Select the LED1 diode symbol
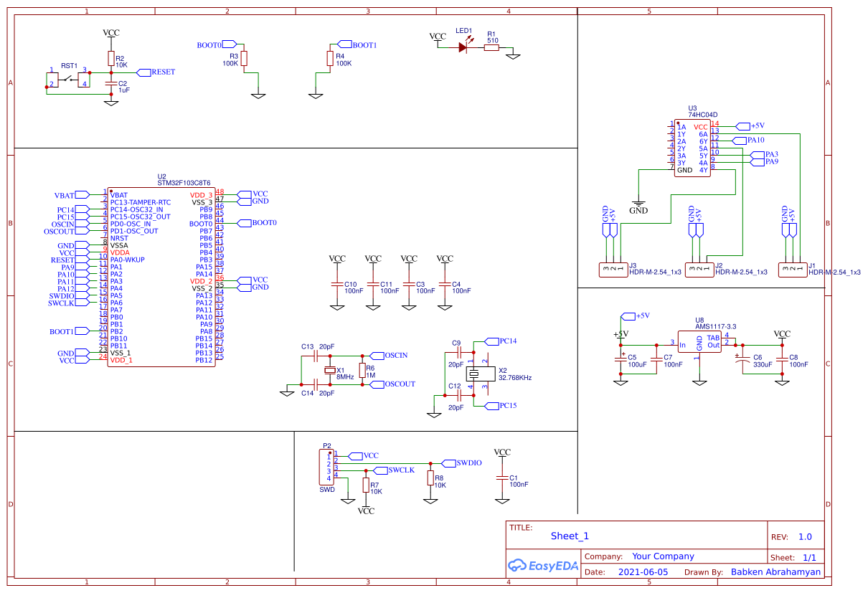The image size is (868, 593). point(463,46)
